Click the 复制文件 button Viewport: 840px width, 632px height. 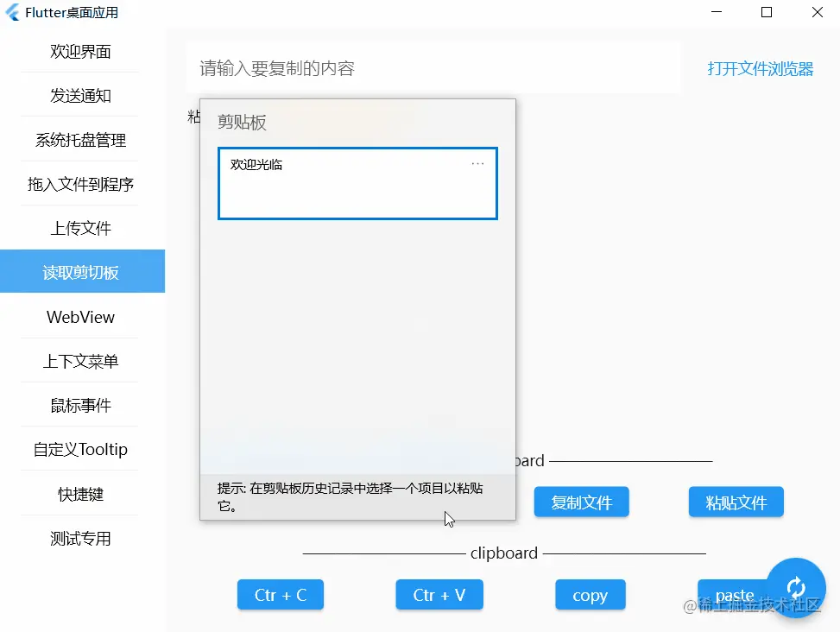pos(581,502)
